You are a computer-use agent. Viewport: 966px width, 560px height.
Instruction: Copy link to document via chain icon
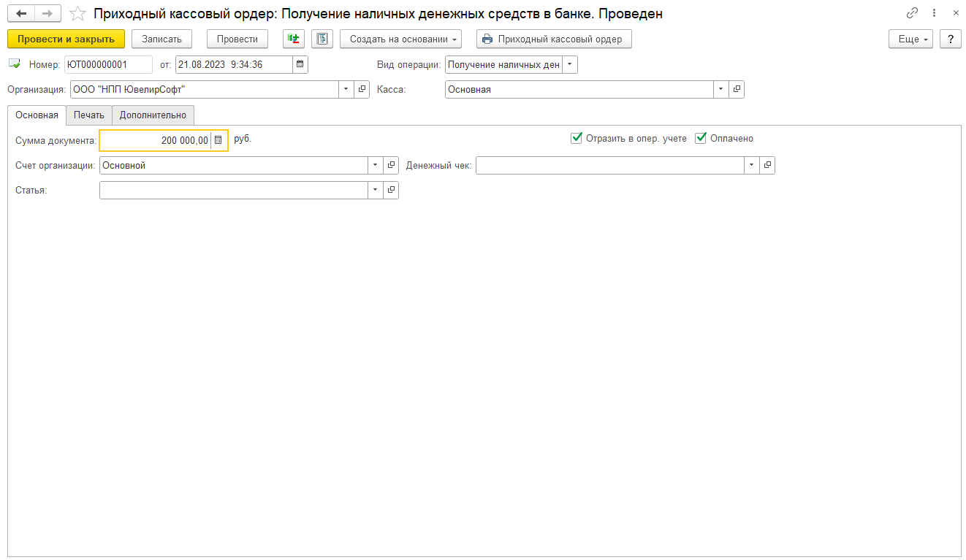(x=912, y=13)
